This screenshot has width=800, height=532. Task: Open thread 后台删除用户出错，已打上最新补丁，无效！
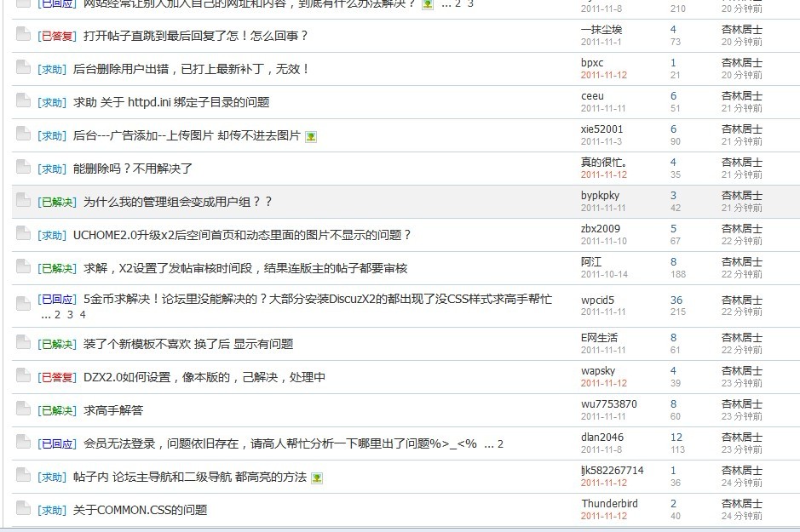tap(191, 69)
